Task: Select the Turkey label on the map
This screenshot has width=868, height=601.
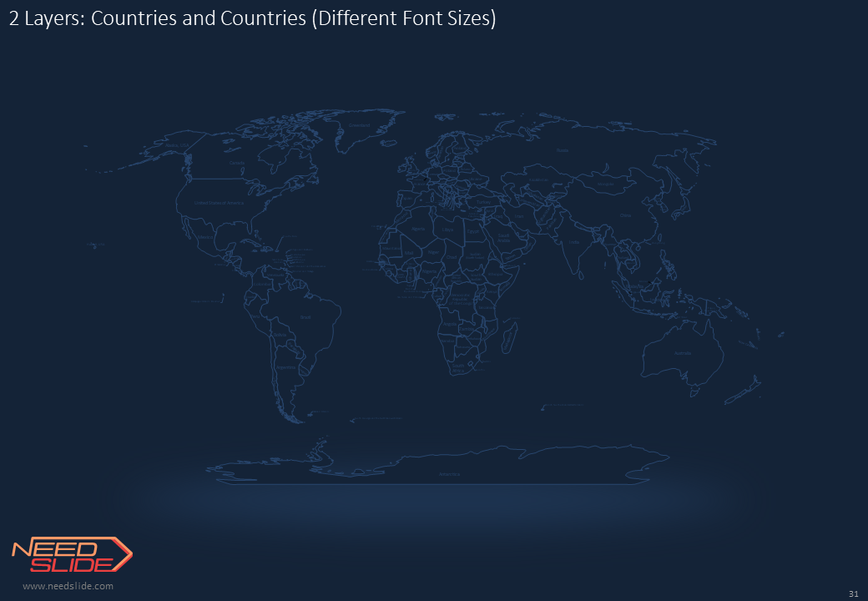Action: coord(483,203)
